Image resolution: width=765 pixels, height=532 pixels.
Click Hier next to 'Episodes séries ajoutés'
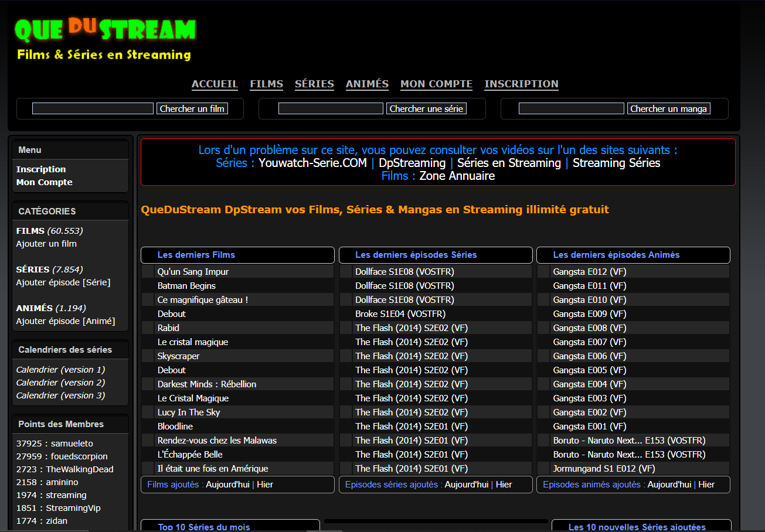pyautogui.click(x=504, y=485)
